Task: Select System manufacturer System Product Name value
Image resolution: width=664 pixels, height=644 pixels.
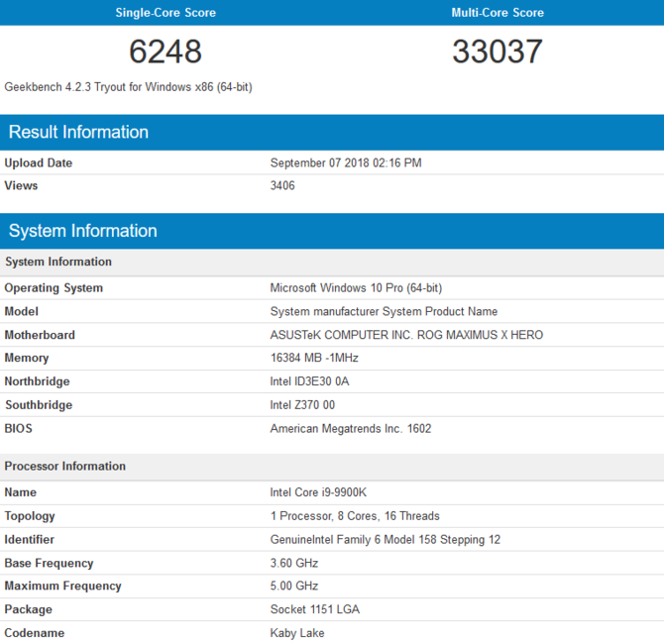Action: (384, 312)
